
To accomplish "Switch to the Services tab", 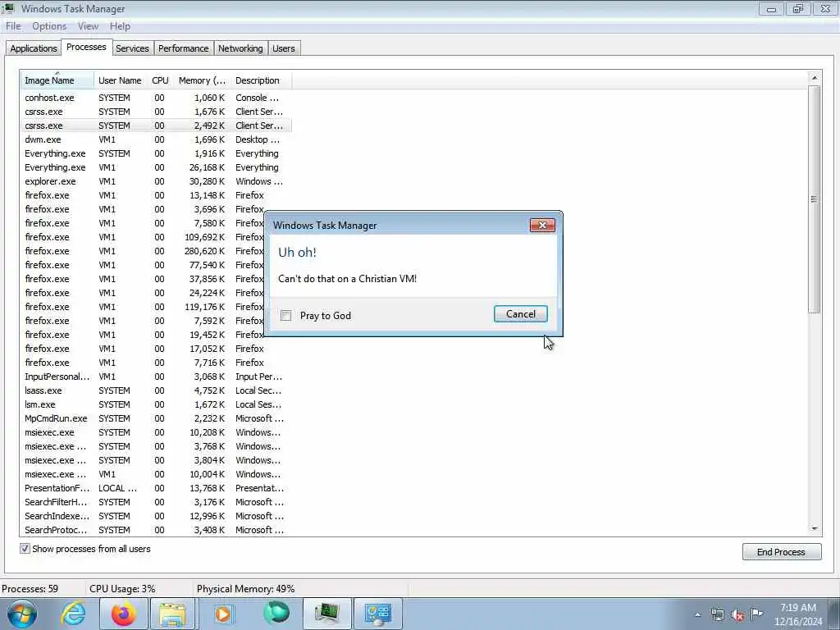I will pos(132,48).
